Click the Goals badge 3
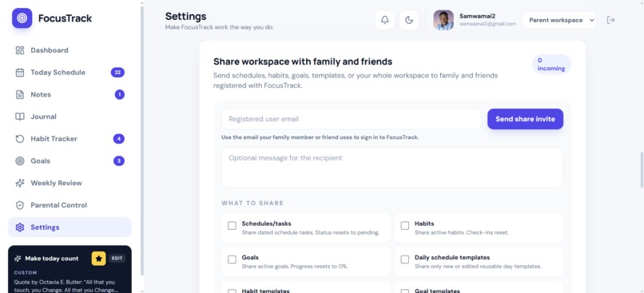 [x=119, y=161]
